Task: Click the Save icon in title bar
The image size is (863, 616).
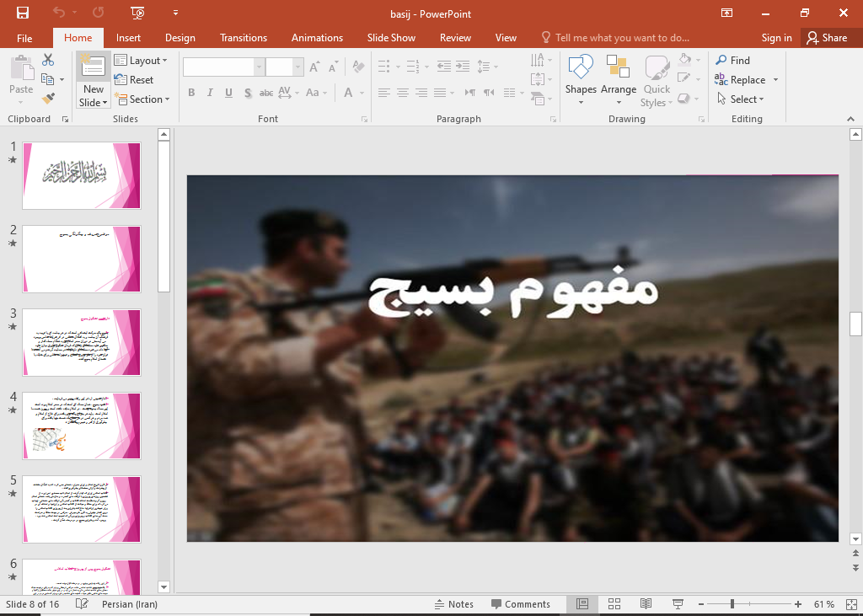Action: 22,13
